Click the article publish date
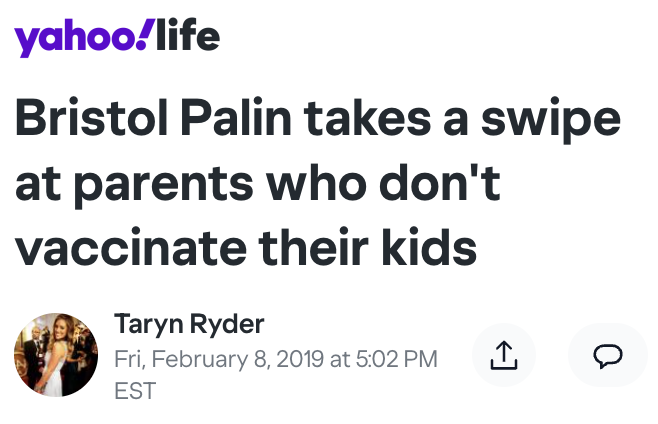 click(275, 358)
